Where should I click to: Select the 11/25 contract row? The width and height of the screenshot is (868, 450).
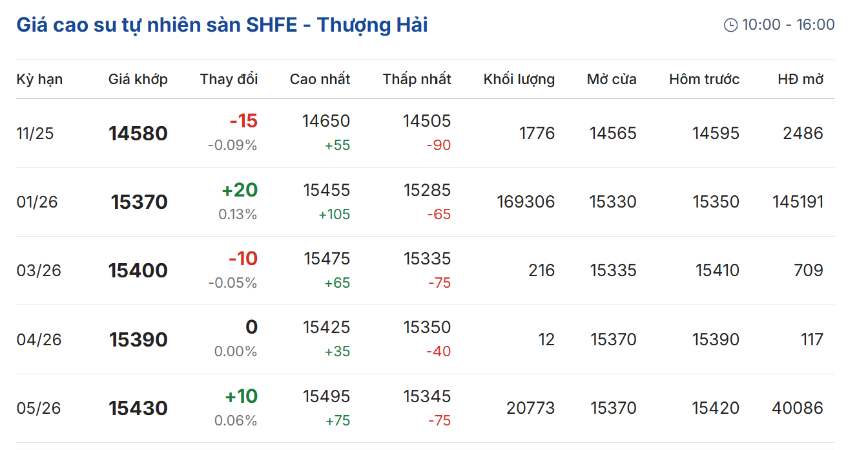[x=36, y=133]
